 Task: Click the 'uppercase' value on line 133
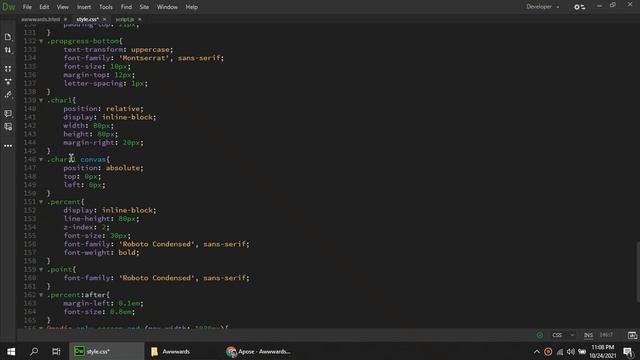(150, 49)
